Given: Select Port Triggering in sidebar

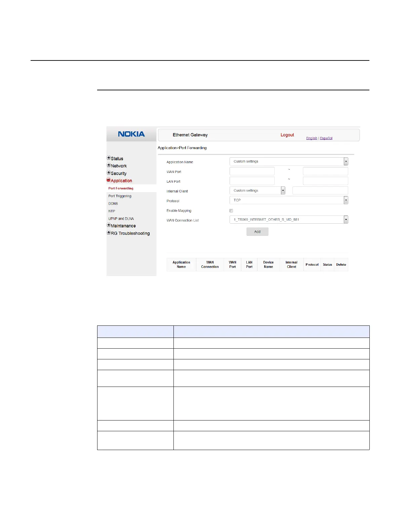Looking at the screenshot, I should click(x=120, y=196).
